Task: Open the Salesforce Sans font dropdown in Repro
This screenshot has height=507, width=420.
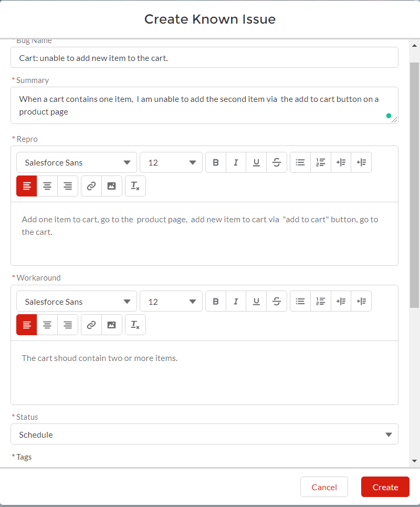Action: tap(77, 162)
